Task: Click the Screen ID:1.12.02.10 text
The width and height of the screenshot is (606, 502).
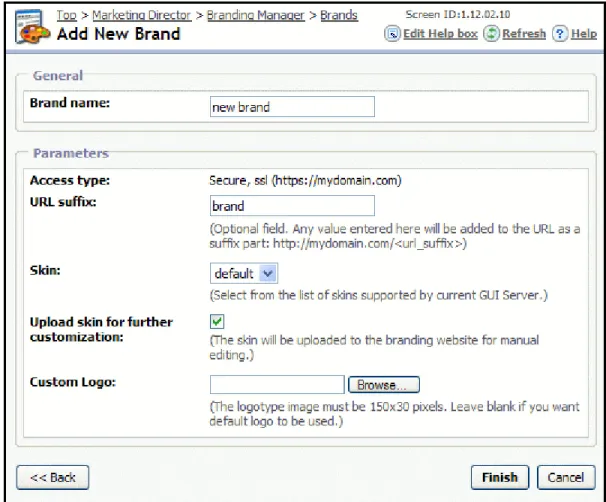Action: [458, 14]
